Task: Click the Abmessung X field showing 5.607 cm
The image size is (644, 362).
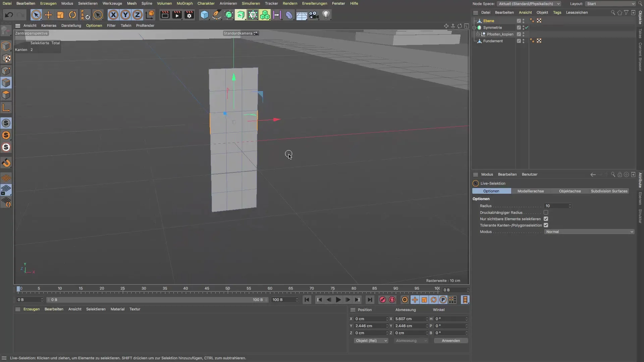Action: click(x=409, y=319)
